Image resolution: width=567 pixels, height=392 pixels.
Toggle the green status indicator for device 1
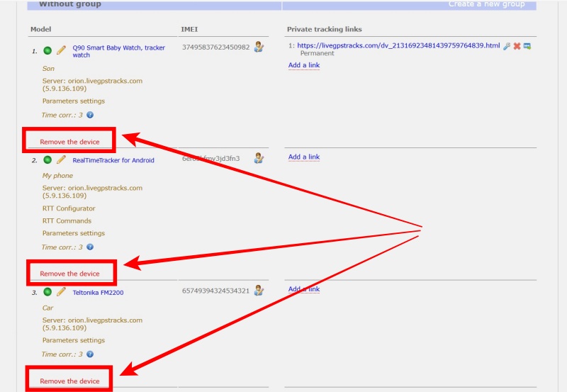(x=47, y=50)
